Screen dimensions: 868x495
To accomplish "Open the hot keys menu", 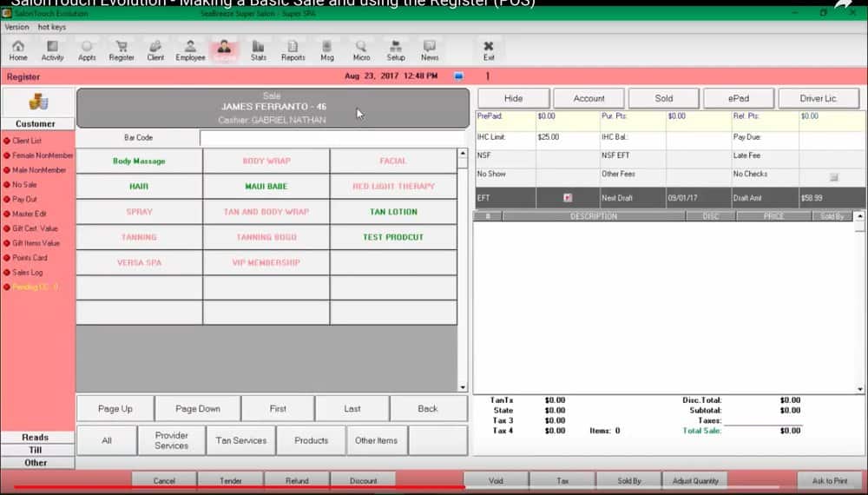I will point(52,27).
